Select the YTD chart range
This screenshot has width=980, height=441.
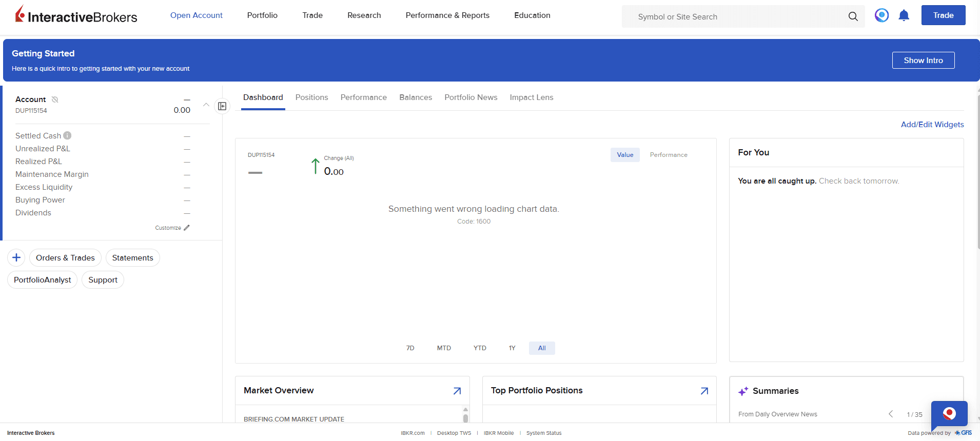point(480,348)
